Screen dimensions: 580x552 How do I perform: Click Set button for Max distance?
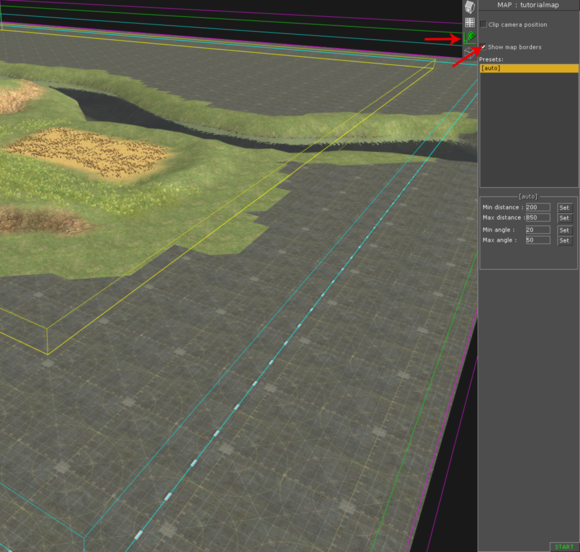tap(565, 218)
